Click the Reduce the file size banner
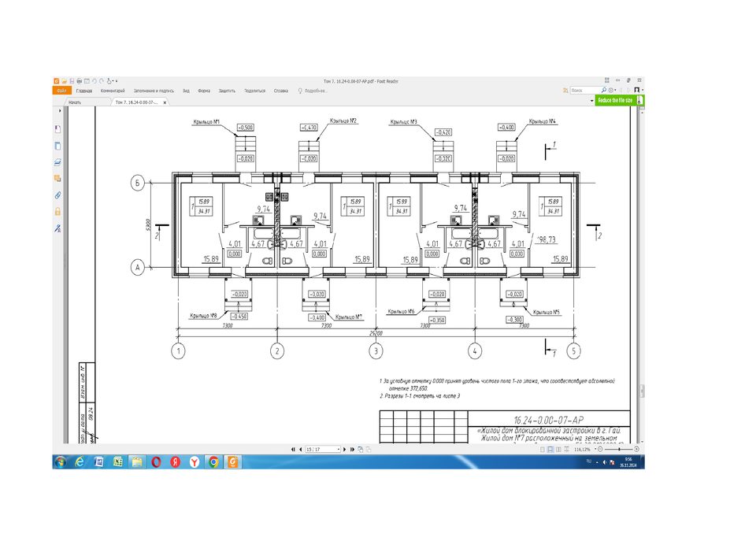 coord(619,100)
